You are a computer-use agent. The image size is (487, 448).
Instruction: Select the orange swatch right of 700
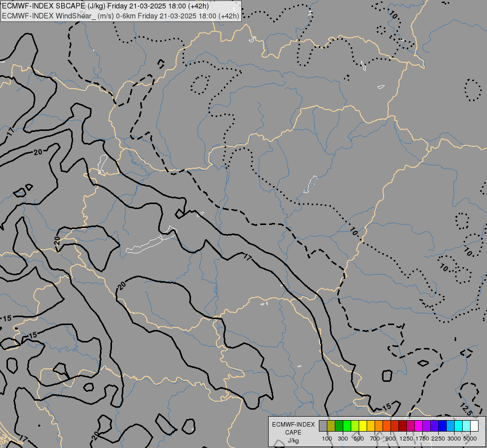pyautogui.click(x=379, y=426)
